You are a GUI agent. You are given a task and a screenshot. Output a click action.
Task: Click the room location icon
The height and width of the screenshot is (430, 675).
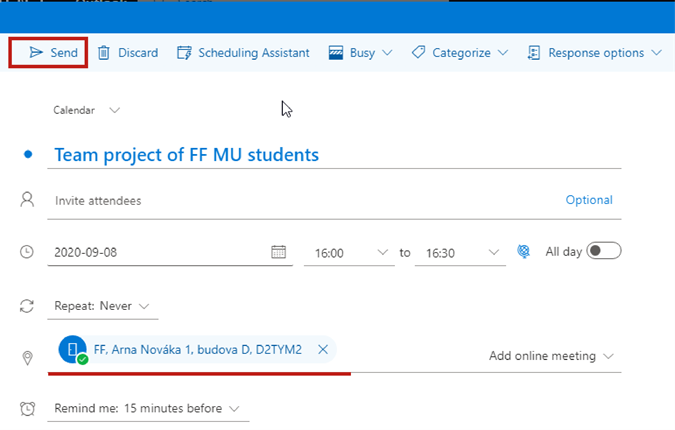(73, 349)
